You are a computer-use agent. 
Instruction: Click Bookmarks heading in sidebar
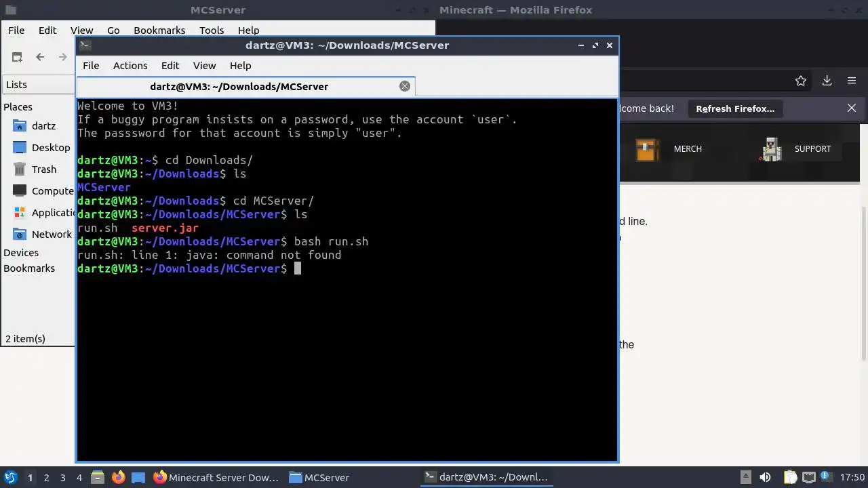click(x=29, y=268)
